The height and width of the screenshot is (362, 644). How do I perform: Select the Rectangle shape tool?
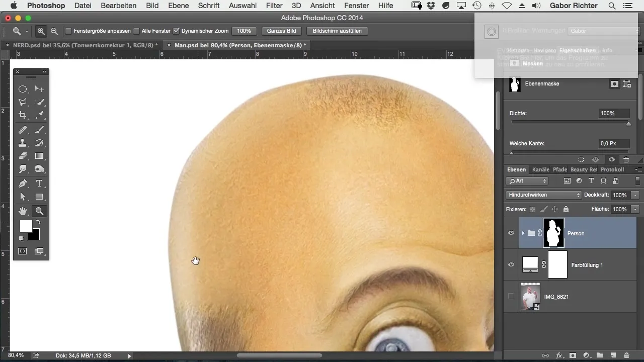click(39, 197)
